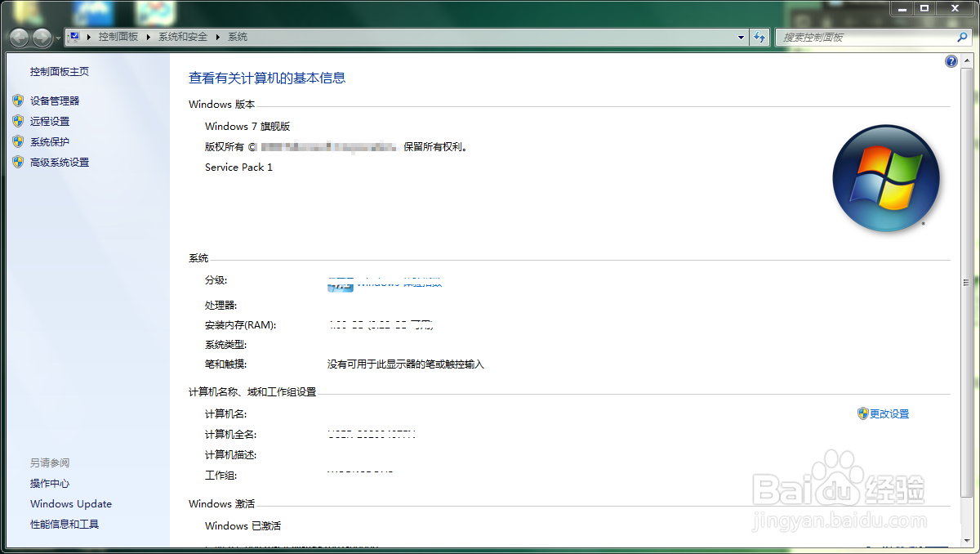Open the recent pages dropdown arrow
Screen dimensions: 980x554
click(x=58, y=38)
